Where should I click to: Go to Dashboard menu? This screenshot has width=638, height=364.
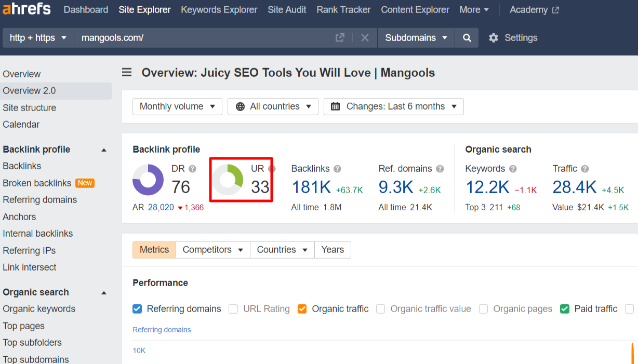pos(86,10)
